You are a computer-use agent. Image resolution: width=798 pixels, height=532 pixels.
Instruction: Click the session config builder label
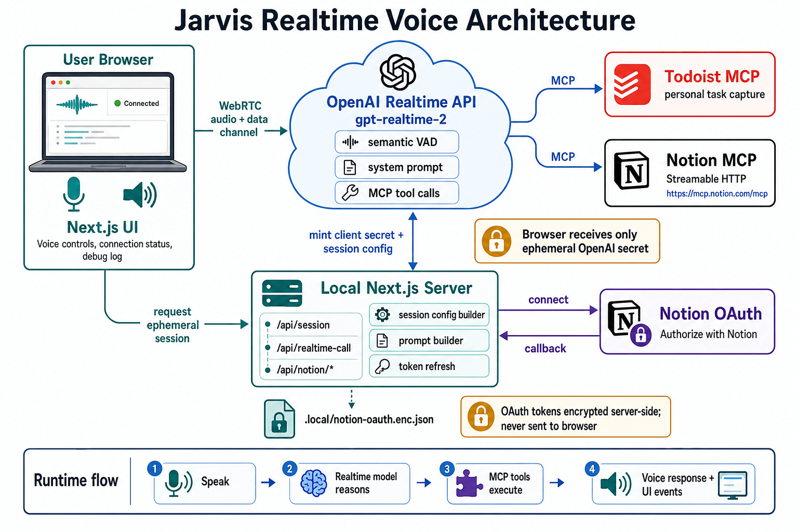(442, 315)
